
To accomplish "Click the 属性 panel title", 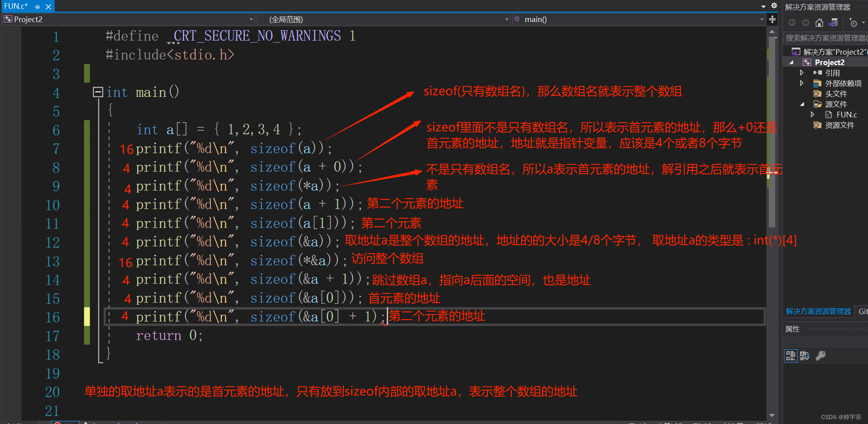I will click(x=792, y=329).
